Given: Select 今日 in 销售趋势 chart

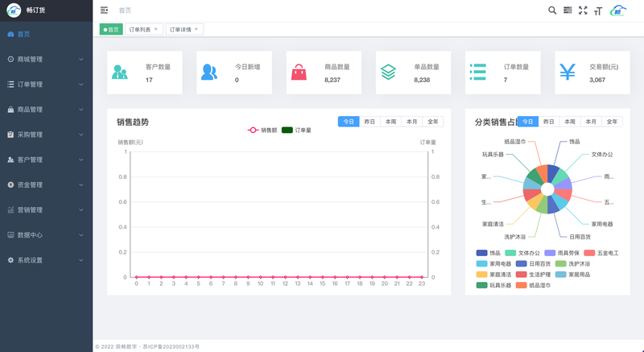Looking at the screenshot, I should pos(349,122).
